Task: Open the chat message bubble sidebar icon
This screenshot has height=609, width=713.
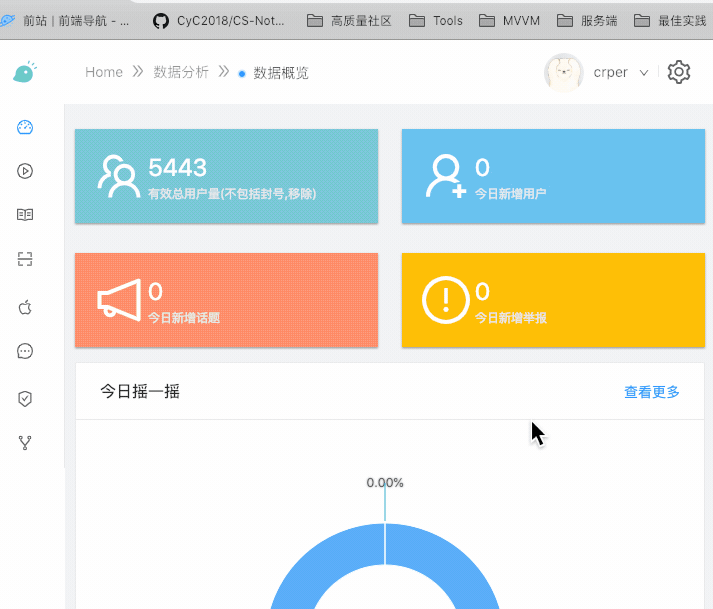Action: (25, 351)
